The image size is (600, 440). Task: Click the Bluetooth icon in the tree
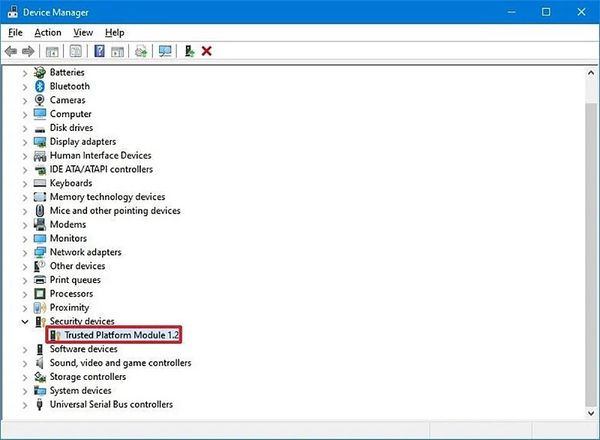[40, 86]
